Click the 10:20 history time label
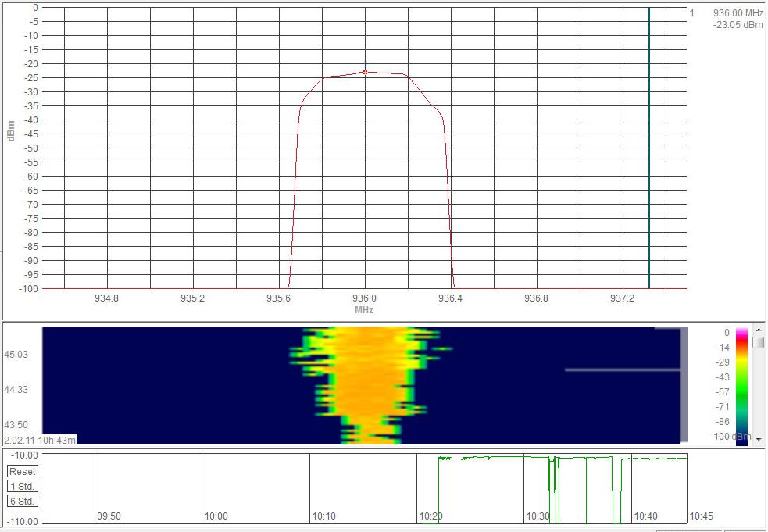This screenshot has width=768, height=532. [431, 516]
